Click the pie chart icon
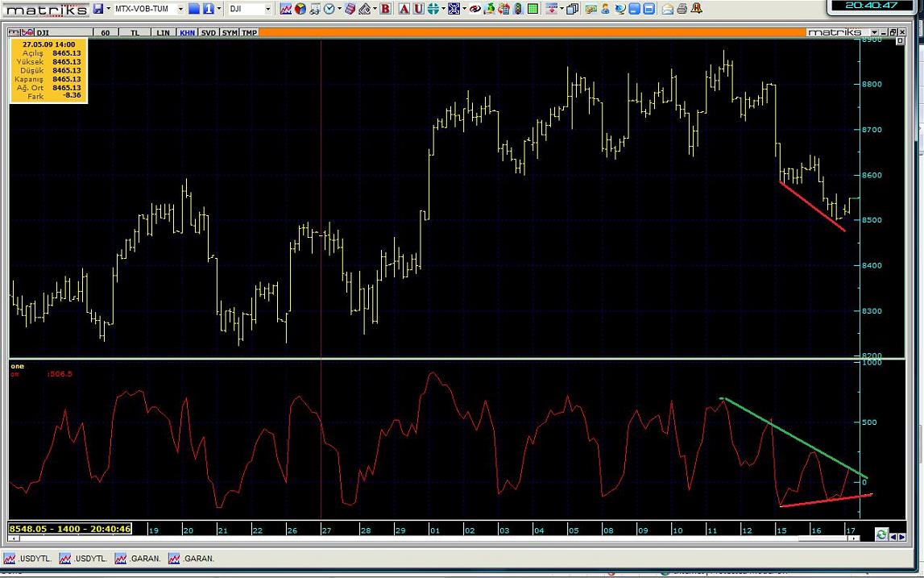This screenshot has width=924, height=578. [300, 9]
